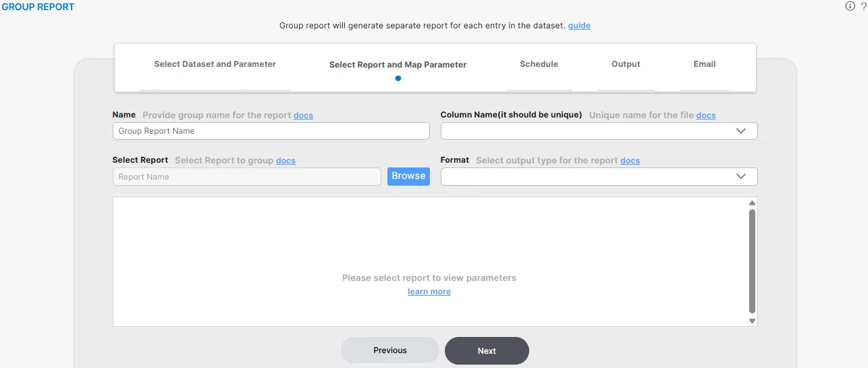Proceed with the Next button
Image resolution: width=868 pixels, height=368 pixels.
[x=487, y=351]
